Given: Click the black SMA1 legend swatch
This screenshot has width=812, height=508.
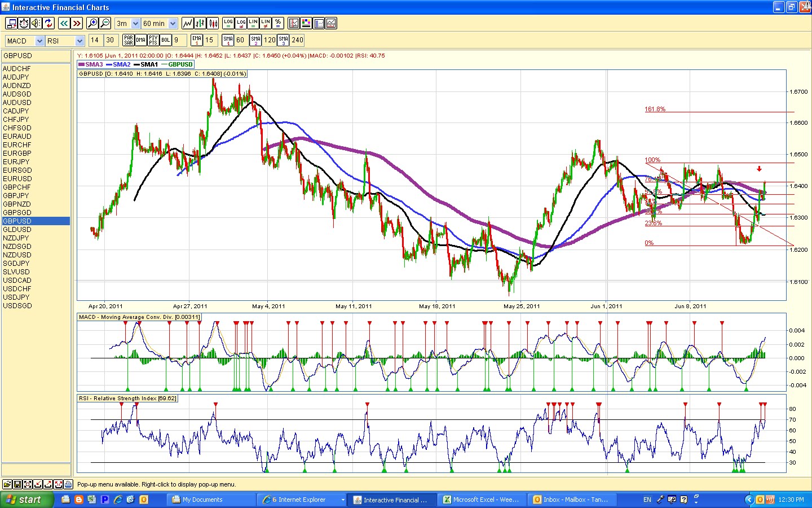Looking at the screenshot, I should point(136,65).
